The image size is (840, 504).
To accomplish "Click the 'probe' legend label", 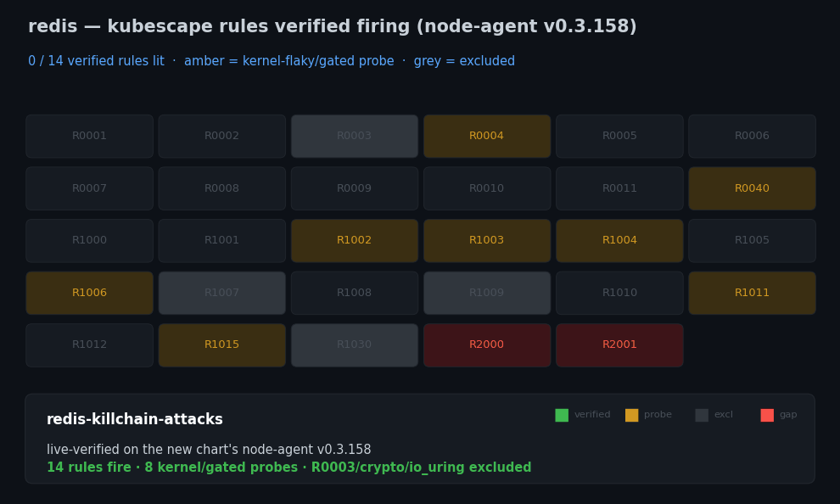I will 658,415.
